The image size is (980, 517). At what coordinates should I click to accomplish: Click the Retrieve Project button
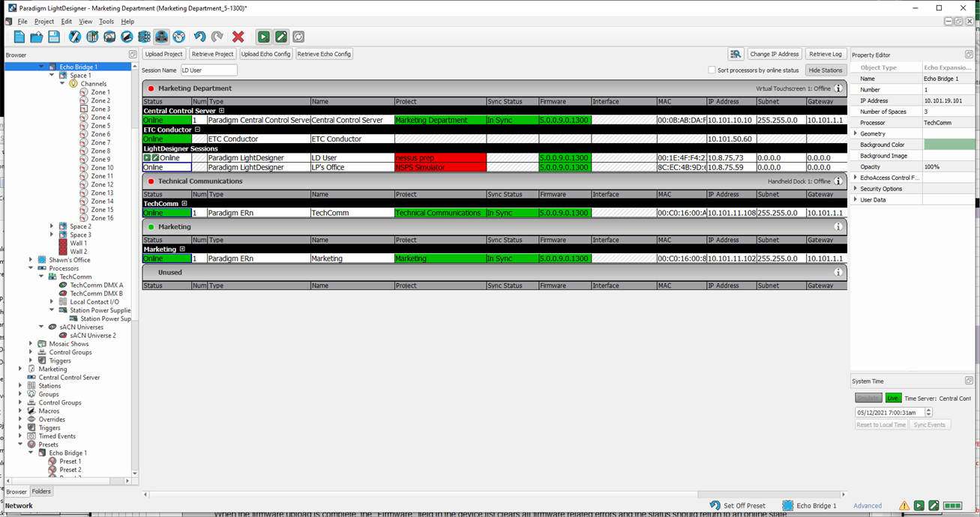point(212,54)
